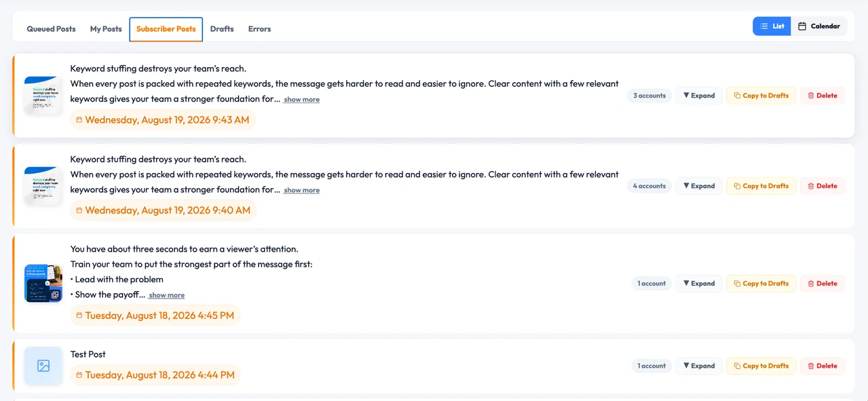Open the Drafts tab

click(x=222, y=29)
